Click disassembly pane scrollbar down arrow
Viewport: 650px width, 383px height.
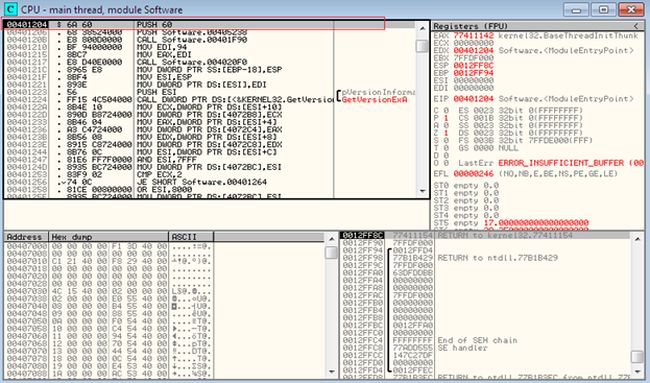point(422,191)
